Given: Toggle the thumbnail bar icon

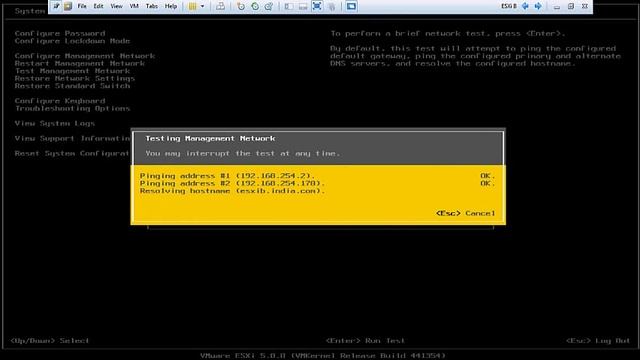Looking at the screenshot, I should coord(303,6).
